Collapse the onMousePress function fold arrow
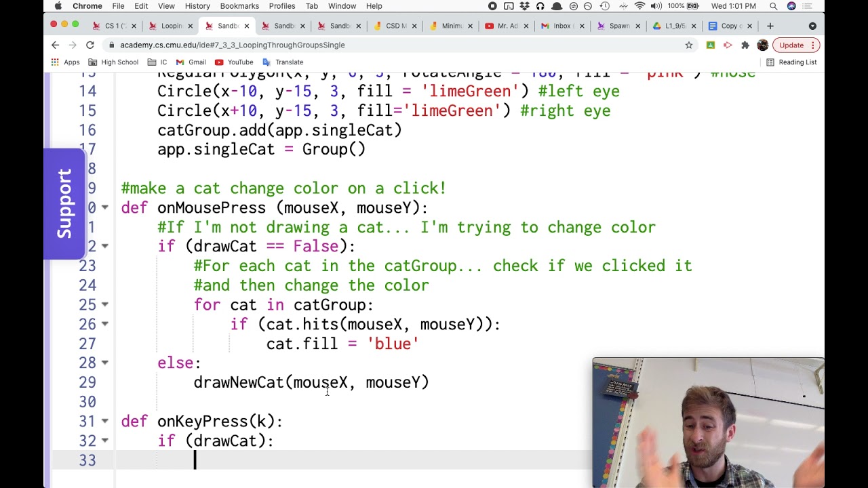Viewport: 868px width, 488px height. click(104, 207)
